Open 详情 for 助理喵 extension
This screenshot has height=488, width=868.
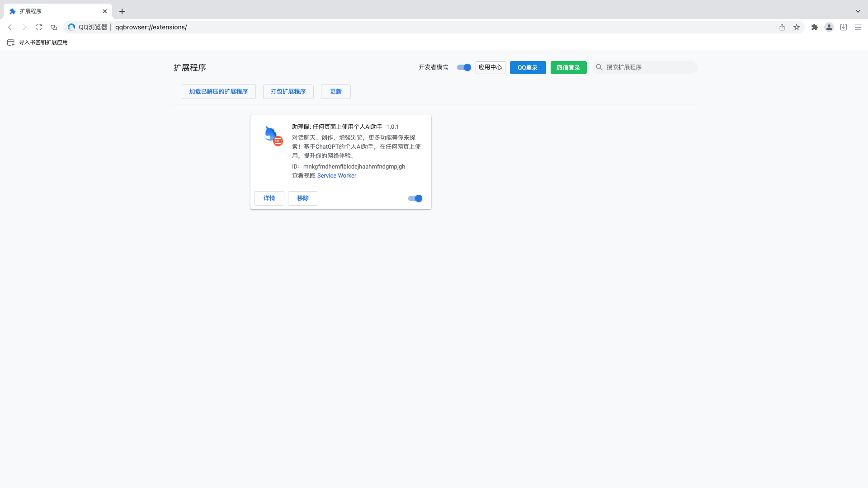(269, 198)
